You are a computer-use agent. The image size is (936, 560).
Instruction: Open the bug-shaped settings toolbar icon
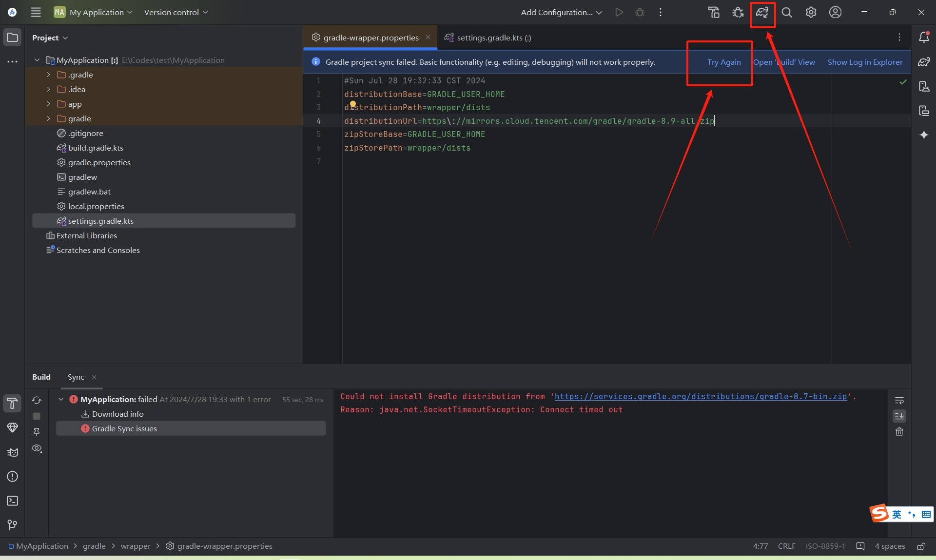[738, 12]
